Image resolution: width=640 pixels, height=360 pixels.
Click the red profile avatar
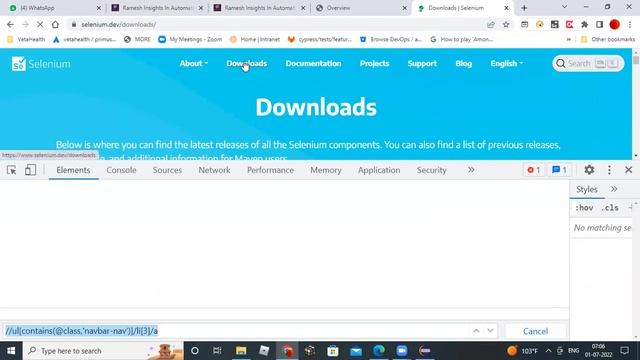(x=614, y=24)
